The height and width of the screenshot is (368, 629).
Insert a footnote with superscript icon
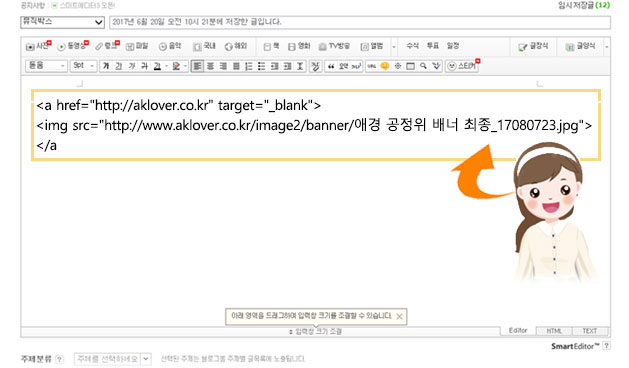point(356,66)
